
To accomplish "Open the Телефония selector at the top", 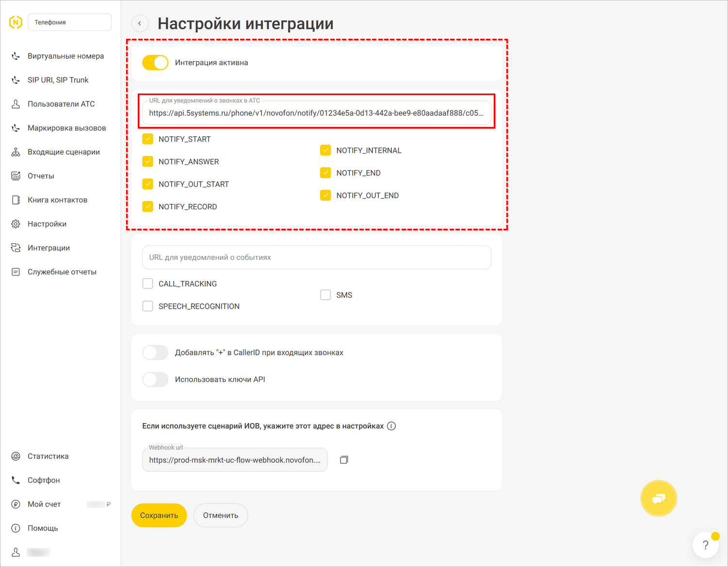I will (69, 22).
